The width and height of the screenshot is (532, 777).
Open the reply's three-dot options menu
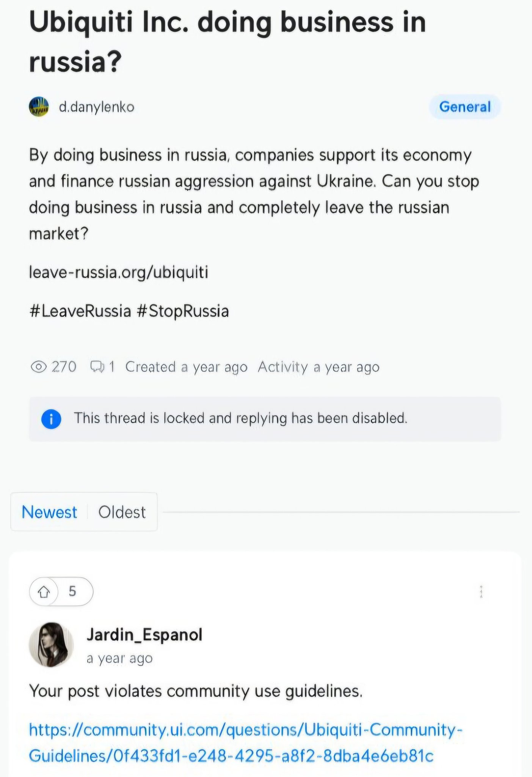(x=481, y=592)
